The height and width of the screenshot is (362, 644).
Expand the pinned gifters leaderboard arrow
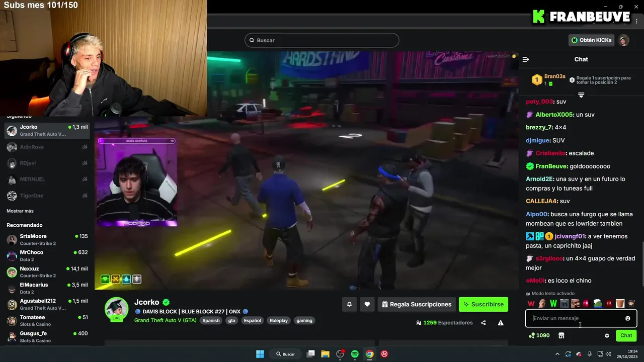click(x=581, y=95)
